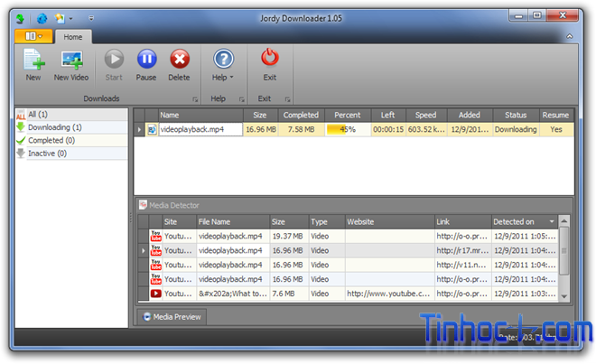Pause the current download
596x364 pixels.
click(146, 60)
